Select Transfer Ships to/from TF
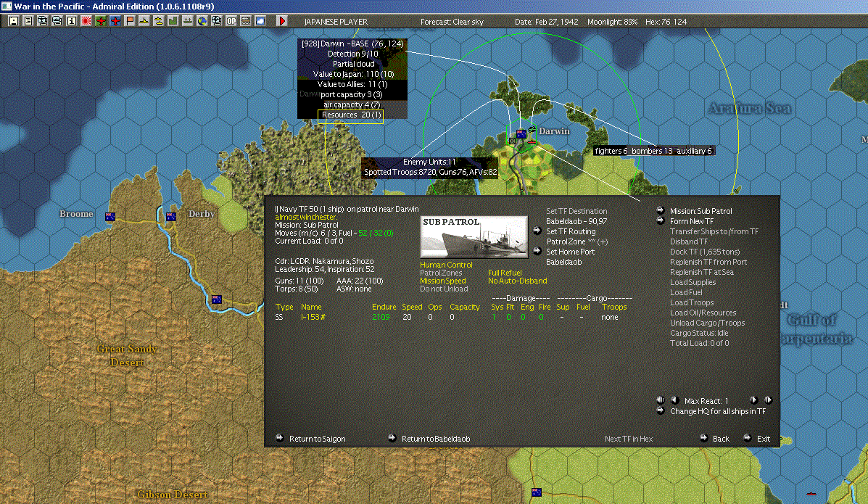The height and width of the screenshot is (504, 868). [714, 231]
